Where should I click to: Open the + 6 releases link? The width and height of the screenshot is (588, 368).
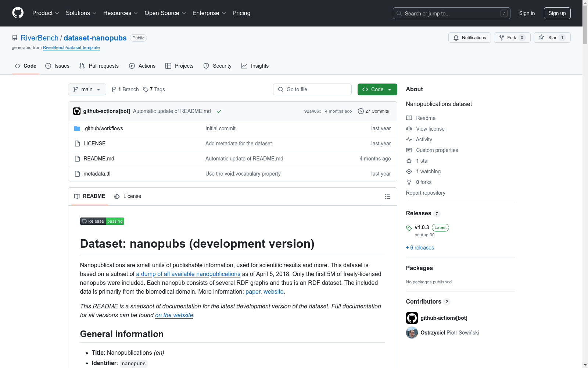(x=420, y=248)
